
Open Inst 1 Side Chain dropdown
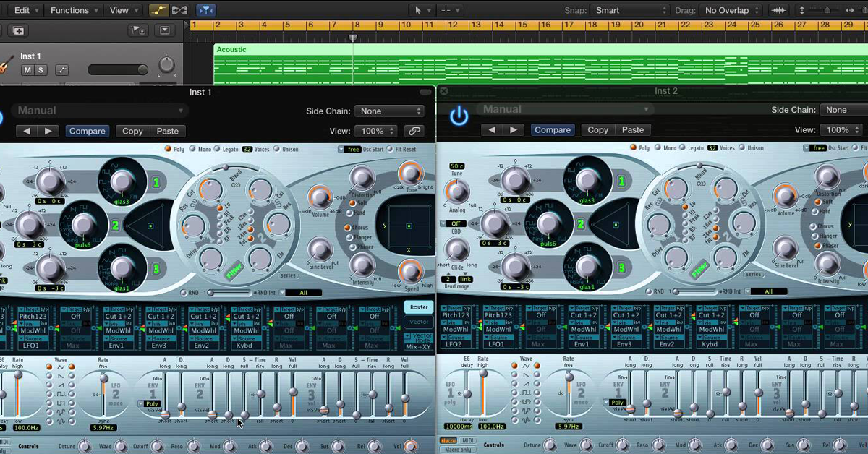[389, 111]
